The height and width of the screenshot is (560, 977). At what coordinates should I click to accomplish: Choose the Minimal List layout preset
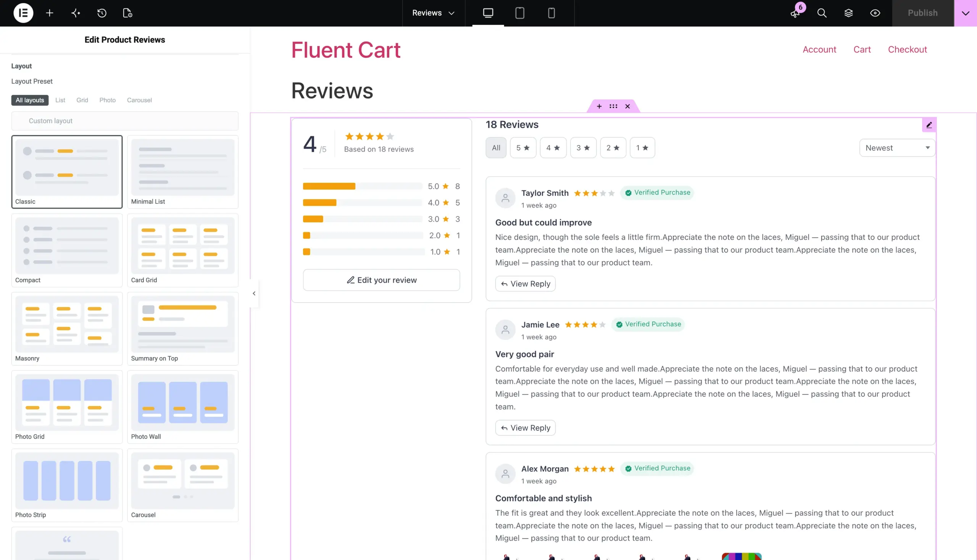(x=183, y=172)
